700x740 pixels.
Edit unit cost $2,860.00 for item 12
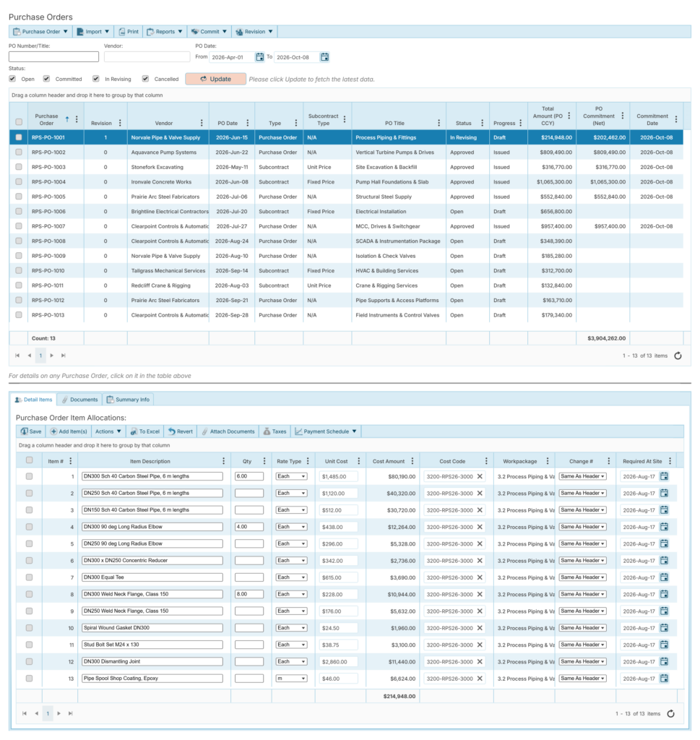click(338, 662)
